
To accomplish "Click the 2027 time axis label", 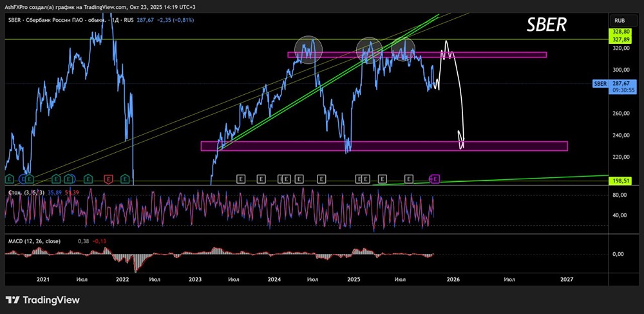I will (x=567, y=279).
